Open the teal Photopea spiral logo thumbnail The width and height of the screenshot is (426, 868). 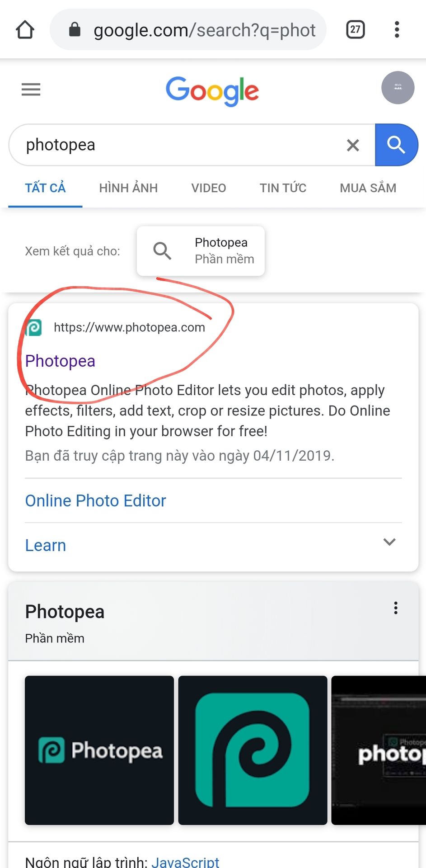point(253,750)
